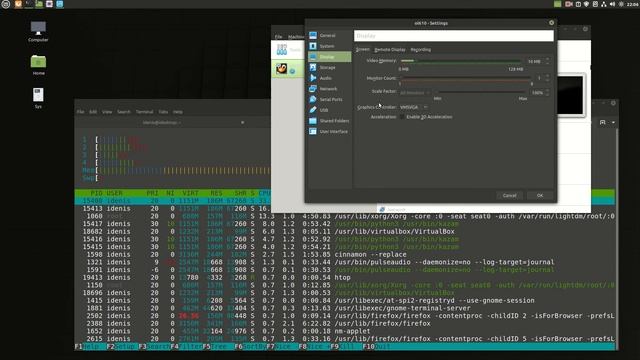Viewport: 640px width, 360px height.
Task: Click F5 Tree in htop
Action: click(x=215, y=347)
